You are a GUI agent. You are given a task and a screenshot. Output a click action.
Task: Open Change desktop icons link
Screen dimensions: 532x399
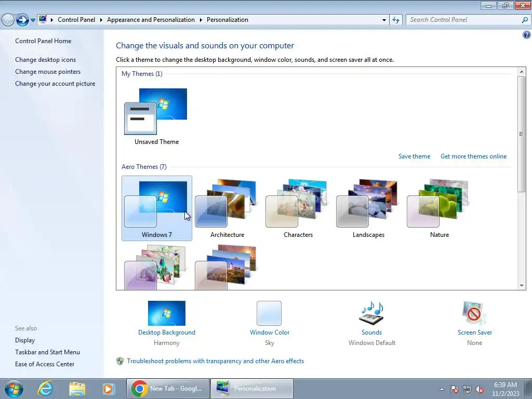(46, 60)
